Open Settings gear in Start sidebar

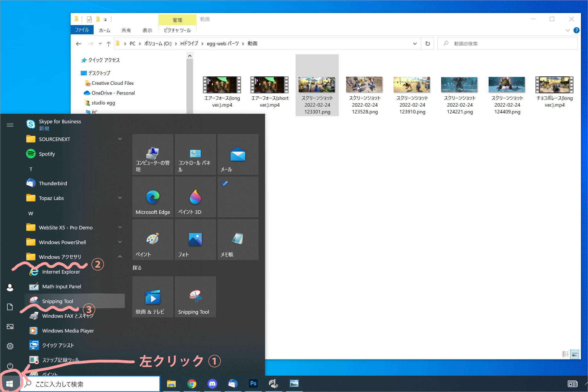[10, 346]
